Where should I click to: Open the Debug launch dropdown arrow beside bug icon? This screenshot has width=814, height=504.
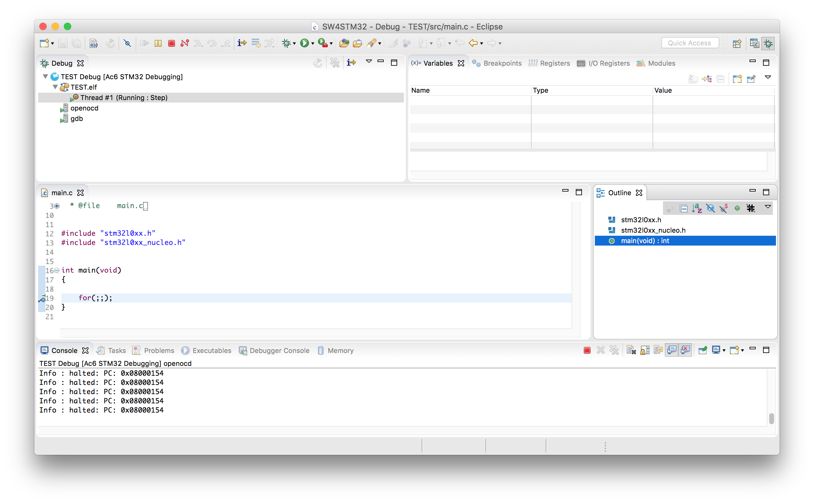pyautogui.click(x=294, y=44)
